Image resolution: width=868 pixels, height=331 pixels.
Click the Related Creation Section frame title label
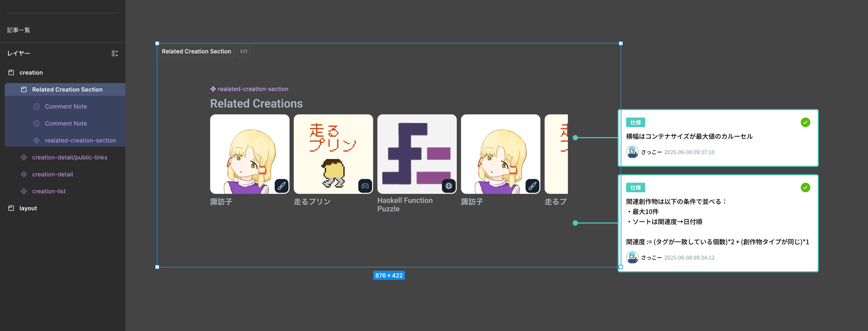coord(196,51)
